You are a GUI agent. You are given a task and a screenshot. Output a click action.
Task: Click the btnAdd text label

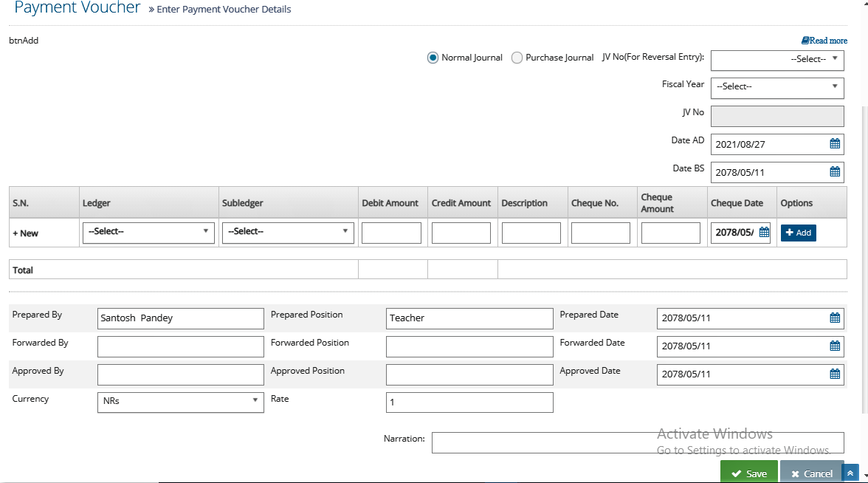click(24, 41)
